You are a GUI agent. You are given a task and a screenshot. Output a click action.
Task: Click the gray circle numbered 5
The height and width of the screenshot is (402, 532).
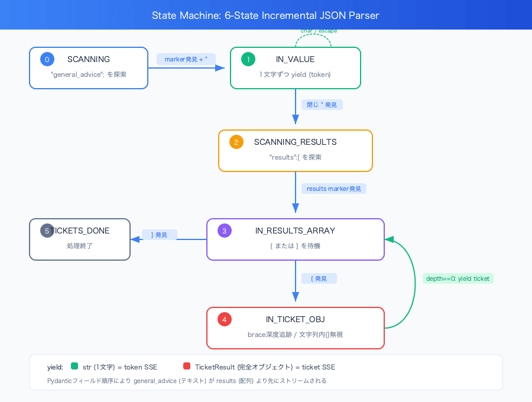pos(47,231)
